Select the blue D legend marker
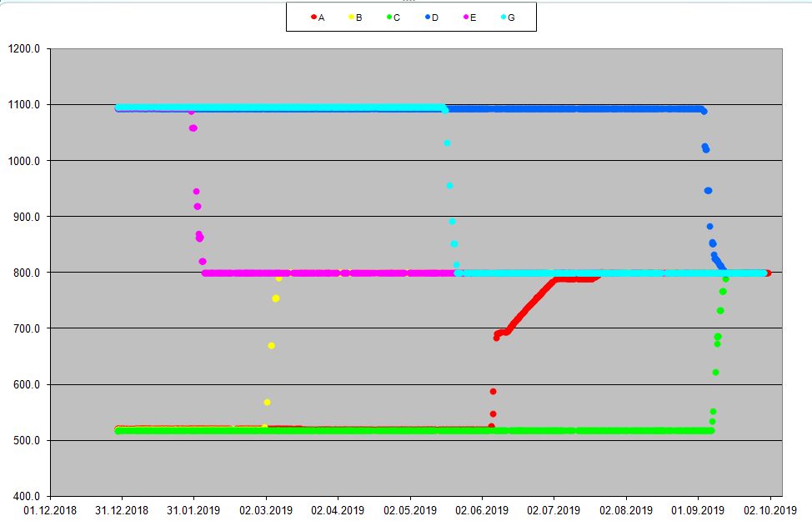This screenshot has height=531, width=812. [428, 17]
